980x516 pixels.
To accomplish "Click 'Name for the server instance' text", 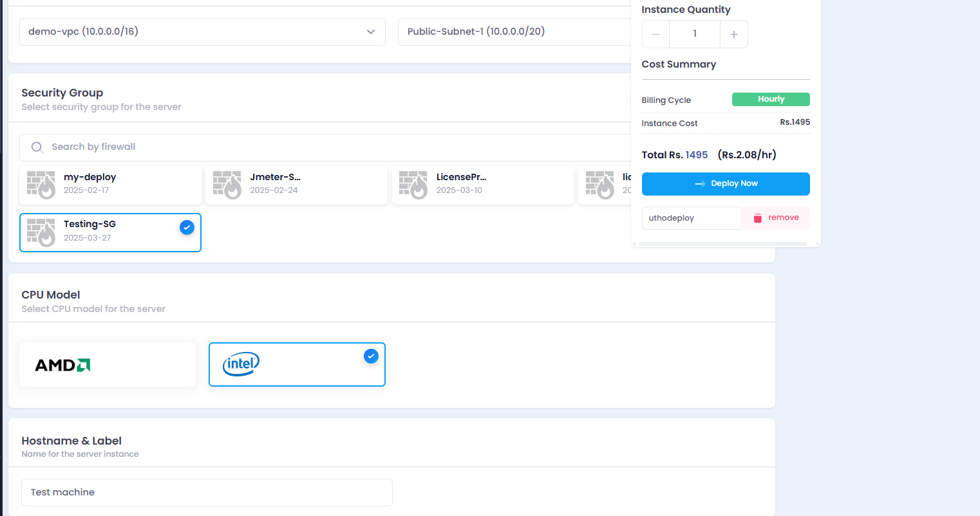I will [80, 454].
